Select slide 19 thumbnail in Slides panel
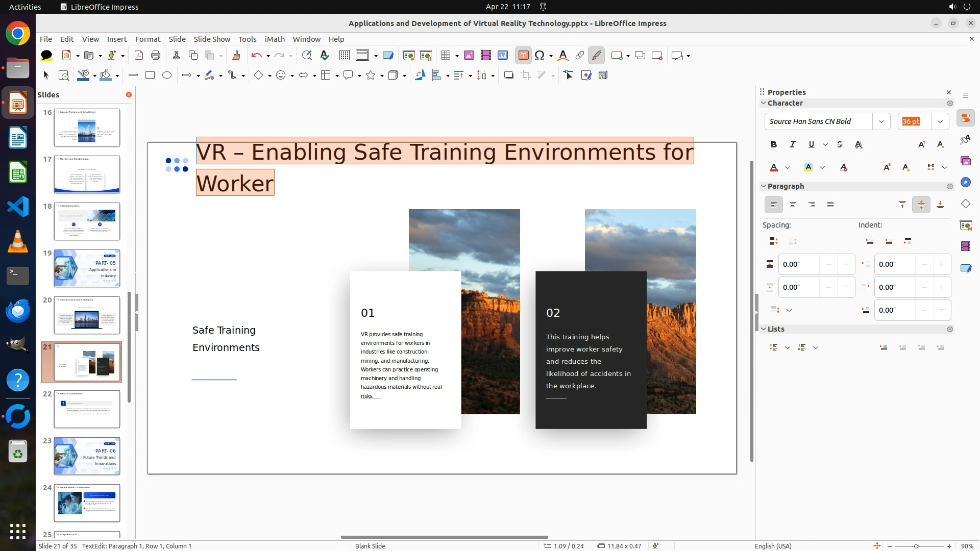 [87, 269]
